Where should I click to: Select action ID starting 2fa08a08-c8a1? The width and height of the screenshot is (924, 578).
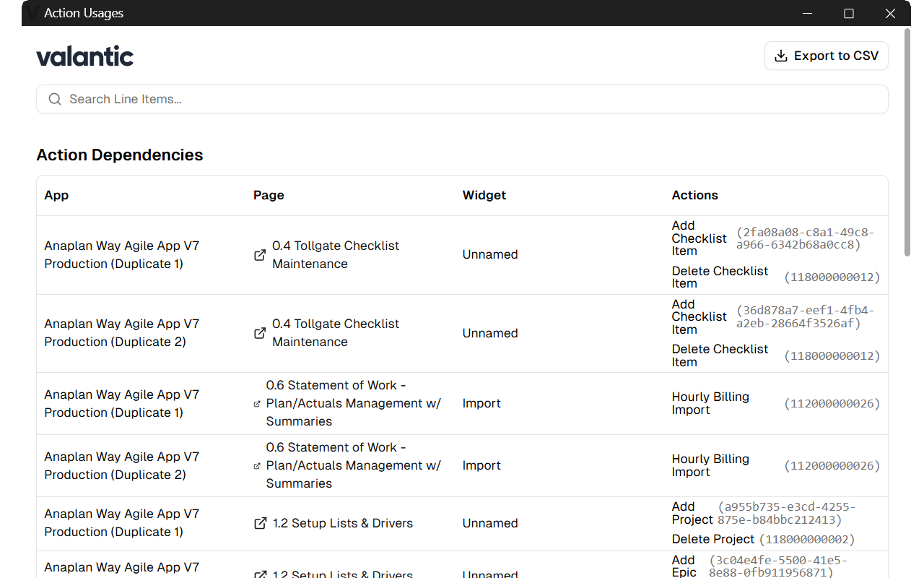pyautogui.click(x=806, y=238)
